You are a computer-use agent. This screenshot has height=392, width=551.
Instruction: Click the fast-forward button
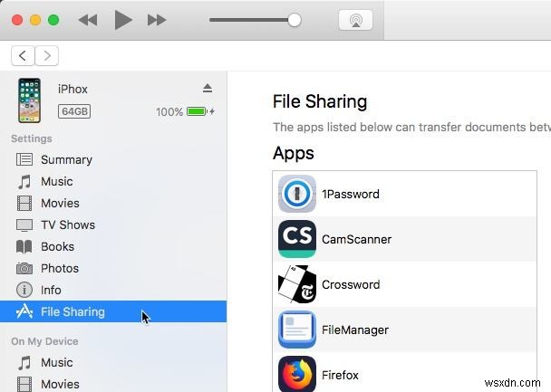pos(157,20)
